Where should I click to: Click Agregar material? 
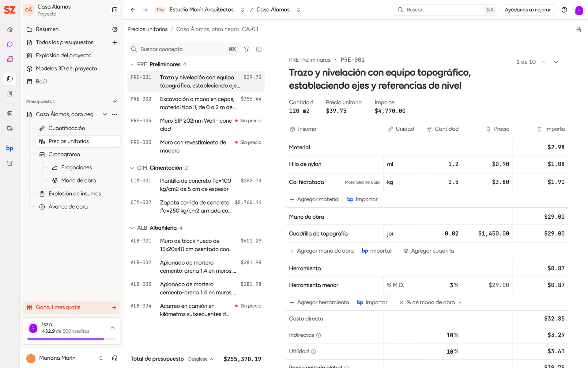[315, 199]
